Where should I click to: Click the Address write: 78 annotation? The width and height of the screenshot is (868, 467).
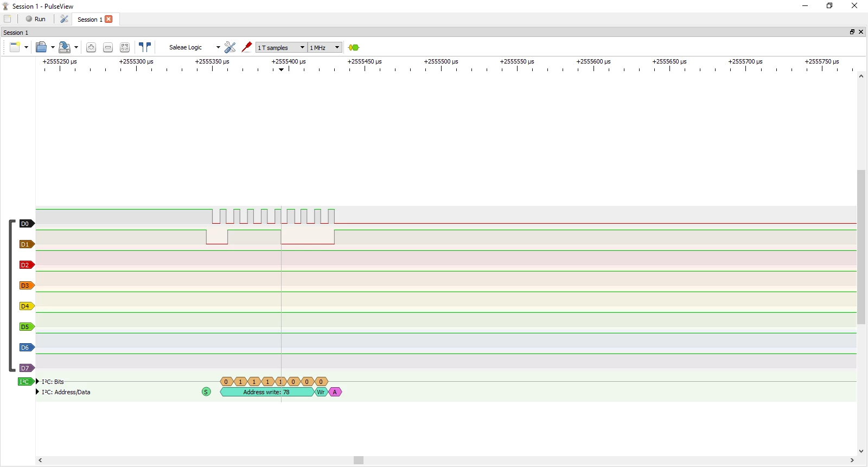pyautogui.click(x=267, y=392)
